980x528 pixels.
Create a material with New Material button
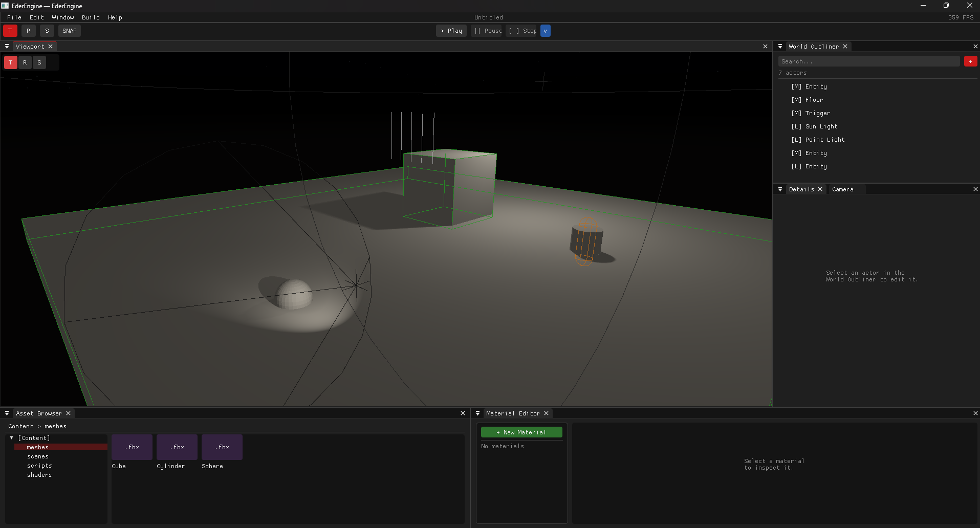[x=521, y=432]
